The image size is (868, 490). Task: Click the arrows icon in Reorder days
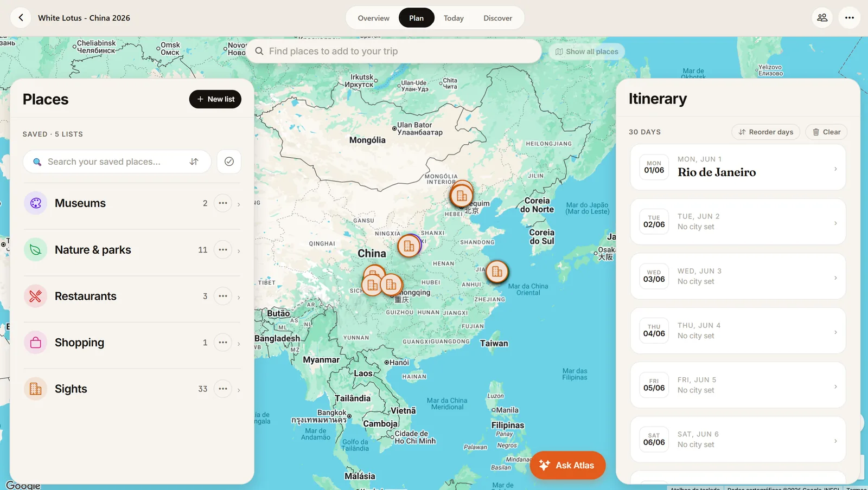(x=742, y=132)
